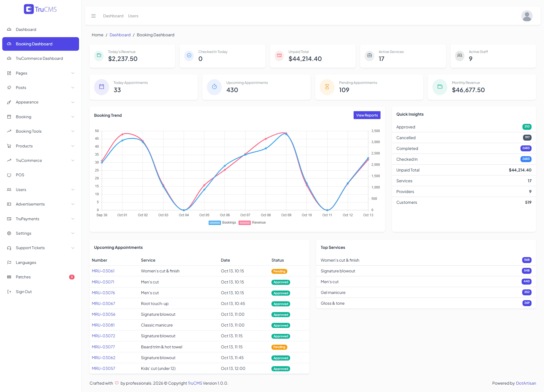Click the Today's Revenue wallet icon
This screenshot has width=544, height=392.
(99, 56)
